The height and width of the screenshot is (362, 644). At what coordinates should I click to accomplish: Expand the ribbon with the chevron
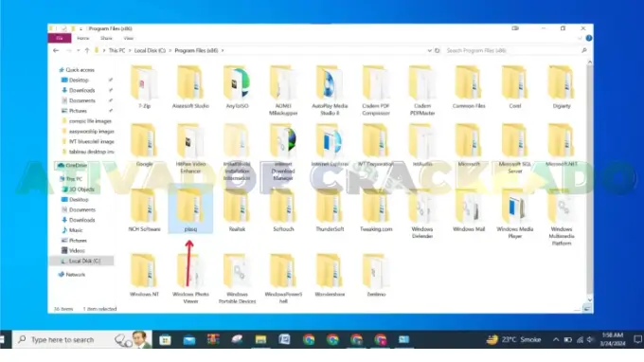[x=580, y=38]
